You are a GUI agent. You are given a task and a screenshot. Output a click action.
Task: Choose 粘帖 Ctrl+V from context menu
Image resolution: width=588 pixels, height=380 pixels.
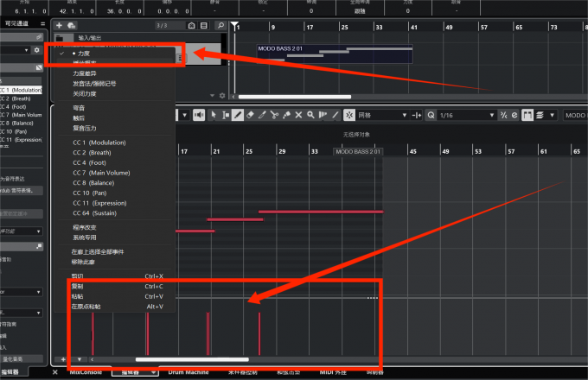point(116,296)
